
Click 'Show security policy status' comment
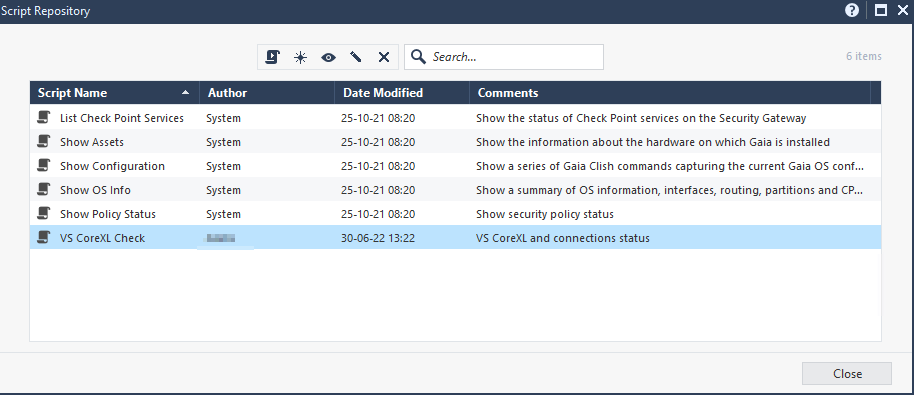(545, 214)
